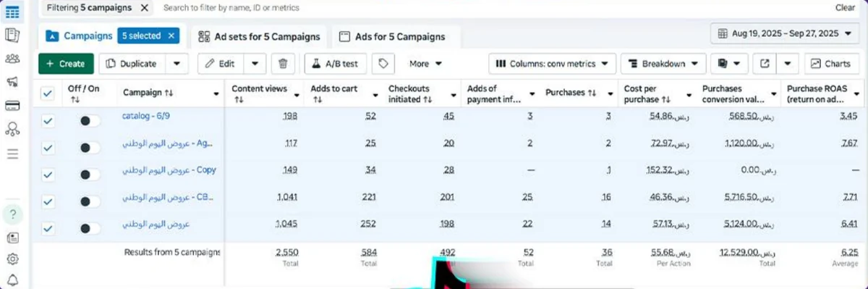Click the green Create button
Viewport: 868px width, 289px height.
(66, 64)
